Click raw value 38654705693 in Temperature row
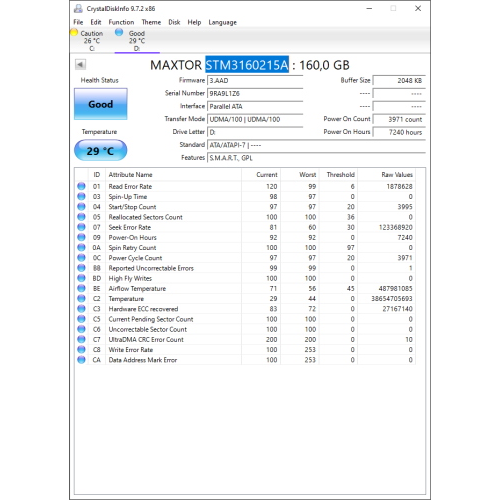Viewport: 500px width, 500px height. click(392, 299)
